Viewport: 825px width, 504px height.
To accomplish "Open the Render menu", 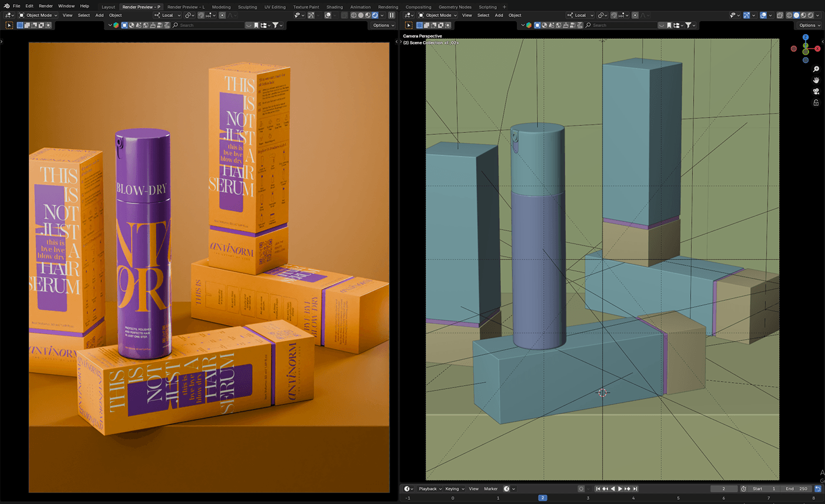I will (x=45, y=6).
